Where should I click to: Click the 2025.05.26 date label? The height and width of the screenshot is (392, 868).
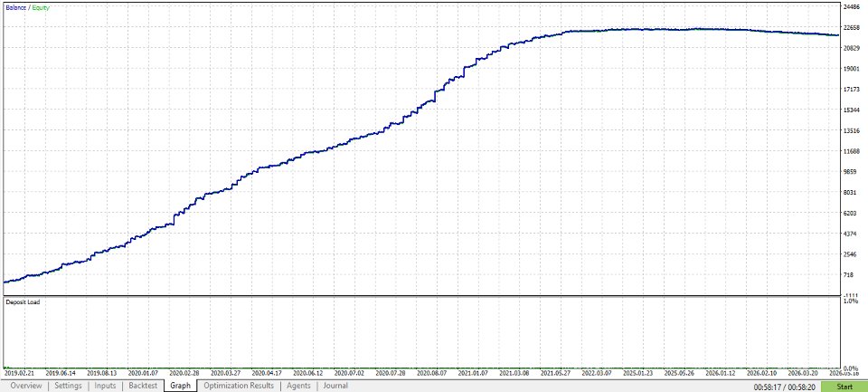(681, 374)
